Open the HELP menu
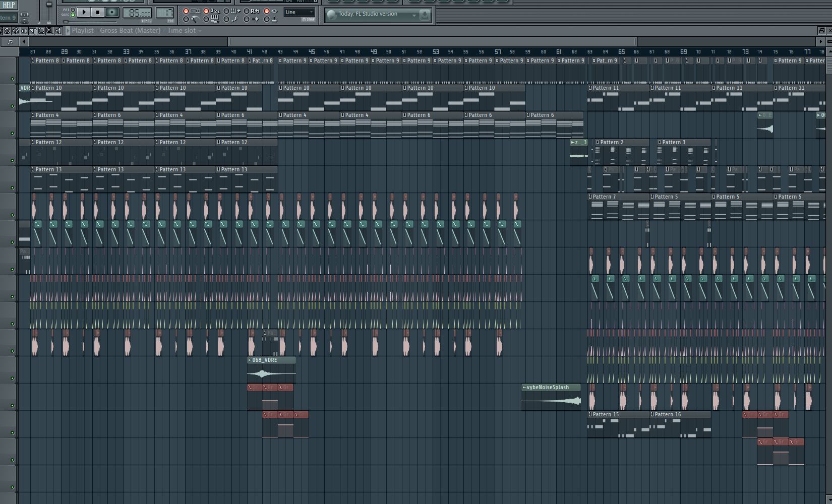Screen dimensions: 832x504 9,5
